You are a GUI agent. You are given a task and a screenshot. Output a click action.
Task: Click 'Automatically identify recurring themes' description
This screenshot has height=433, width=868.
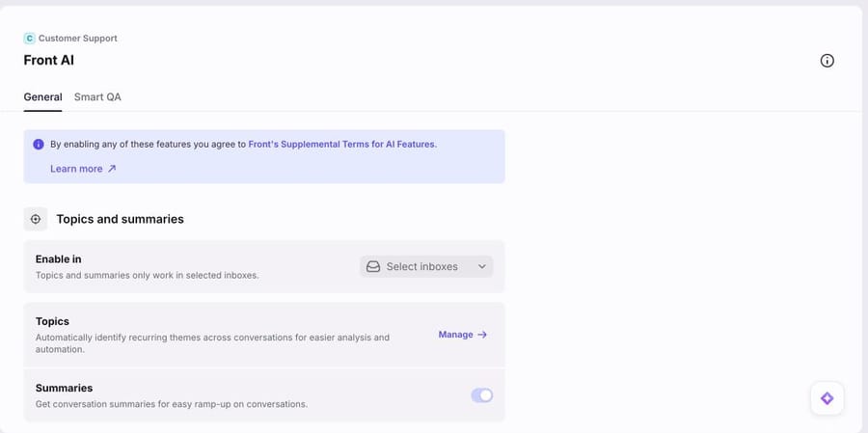[x=212, y=343]
